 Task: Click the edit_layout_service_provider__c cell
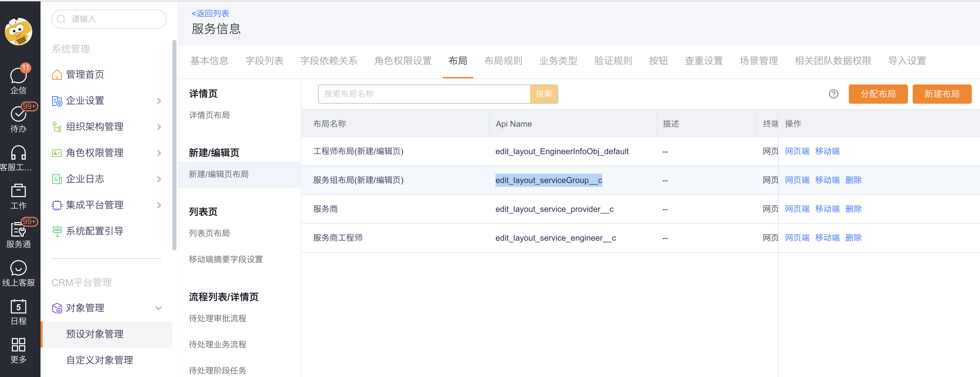click(x=554, y=209)
